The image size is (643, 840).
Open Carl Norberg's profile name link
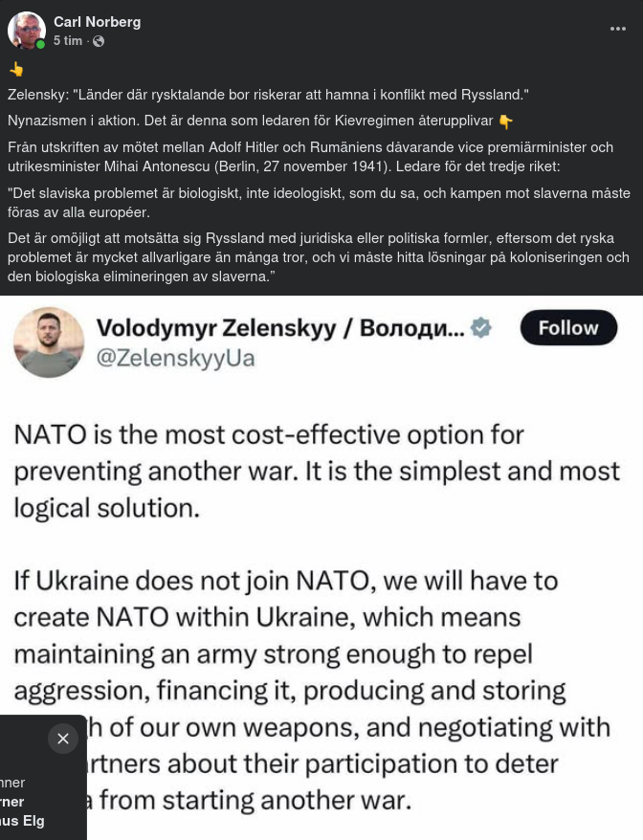pos(97,22)
